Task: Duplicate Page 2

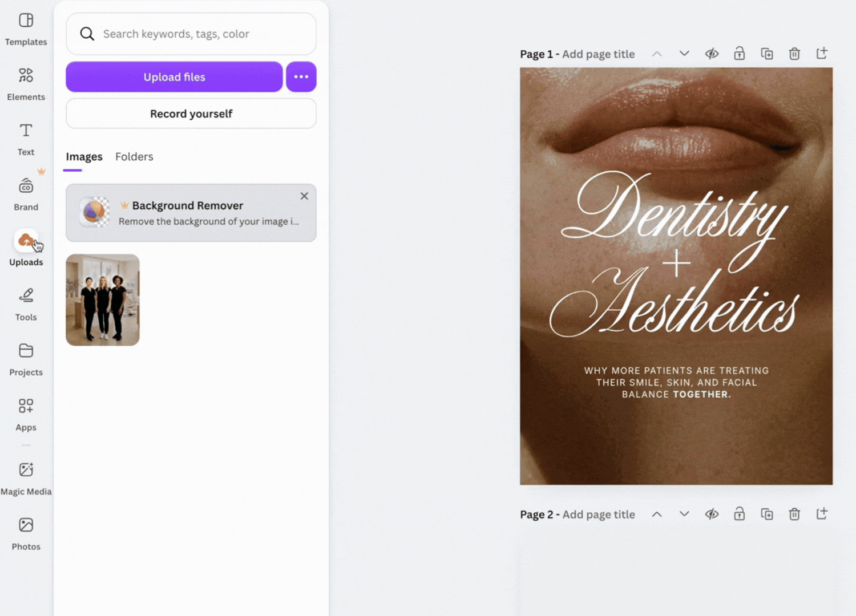Action: click(x=767, y=514)
